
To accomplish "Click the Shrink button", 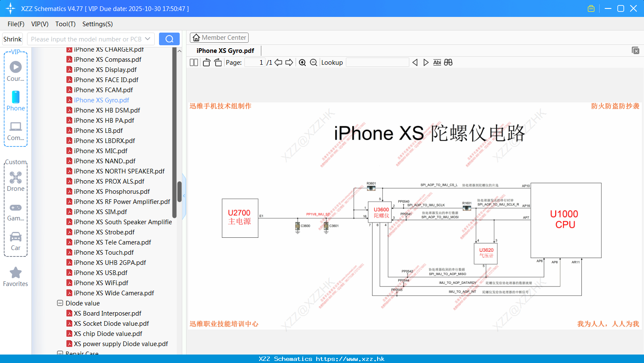I will pos(13,39).
